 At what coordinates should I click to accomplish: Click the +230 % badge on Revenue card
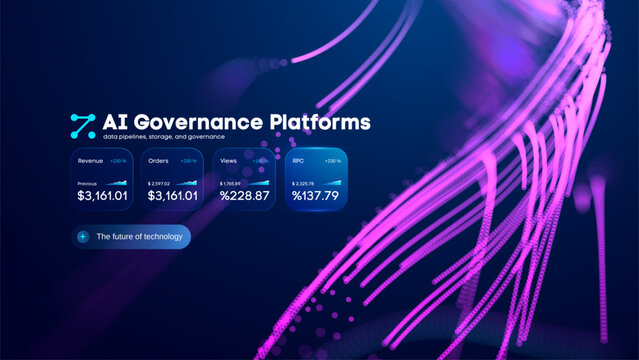(x=119, y=161)
